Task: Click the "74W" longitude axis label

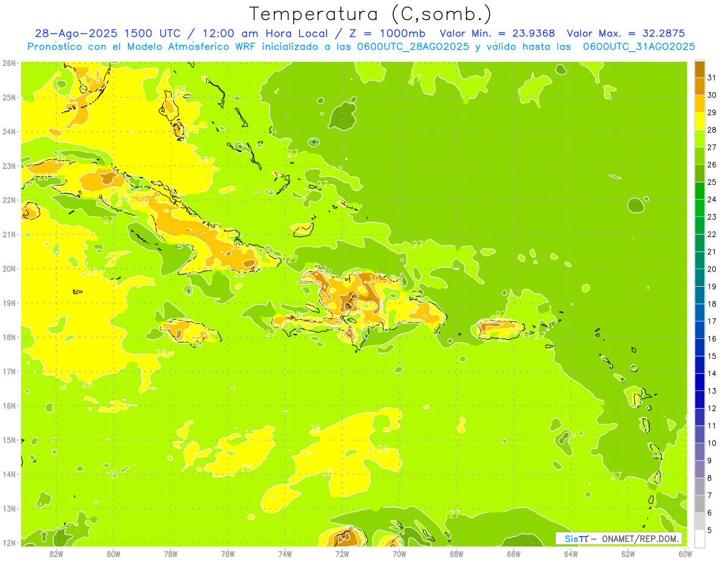Action: (x=285, y=554)
